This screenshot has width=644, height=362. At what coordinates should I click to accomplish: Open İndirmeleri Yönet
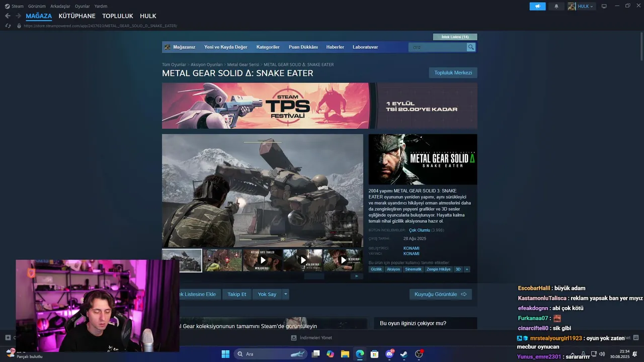(x=311, y=338)
